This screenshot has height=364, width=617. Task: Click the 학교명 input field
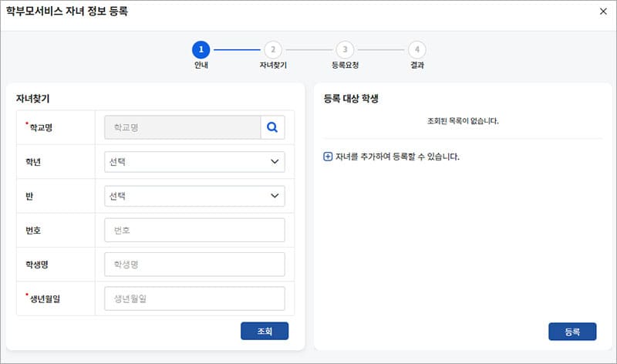pos(182,127)
